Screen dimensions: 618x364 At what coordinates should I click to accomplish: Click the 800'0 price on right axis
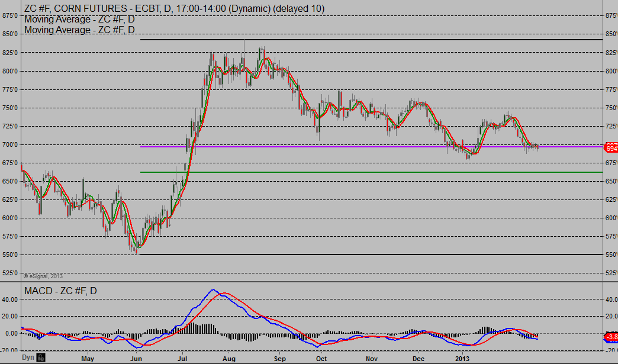[x=610, y=71]
